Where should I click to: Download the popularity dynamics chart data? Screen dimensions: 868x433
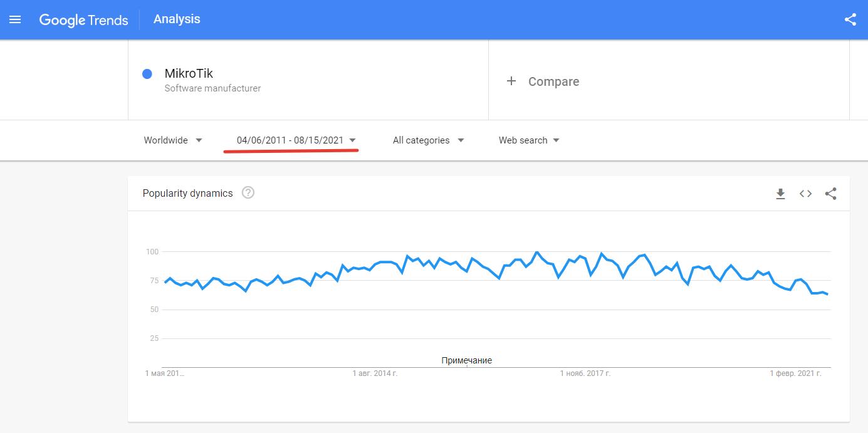pos(780,194)
